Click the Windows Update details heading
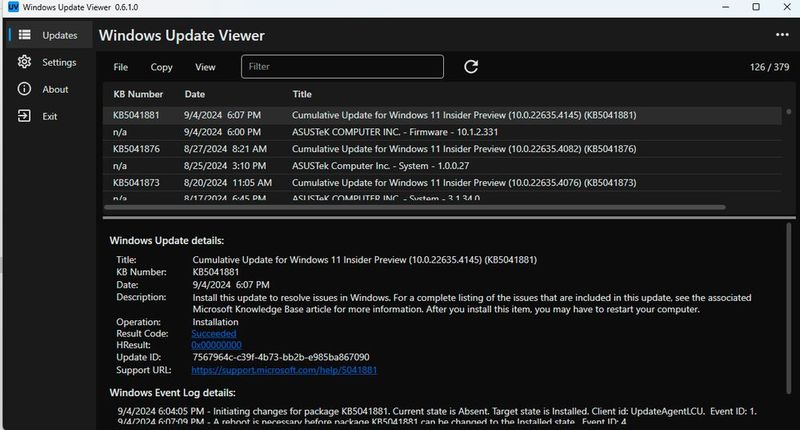This screenshot has height=430, width=800. coord(166,241)
